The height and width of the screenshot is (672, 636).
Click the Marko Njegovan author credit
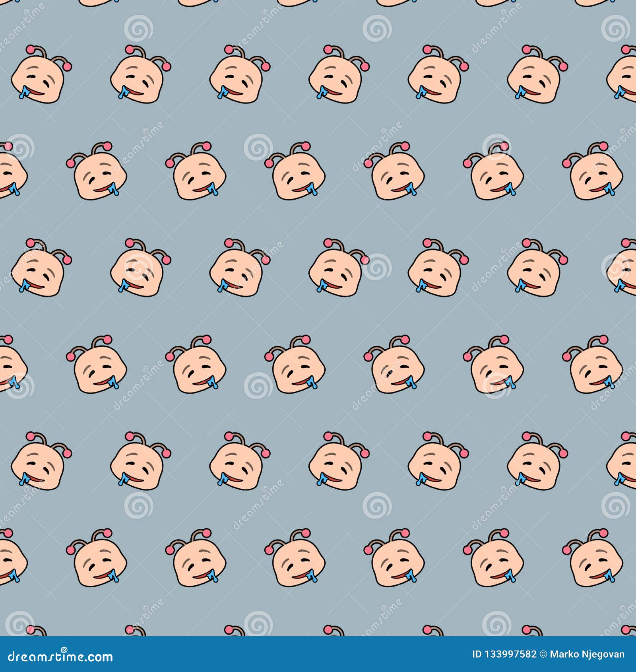click(x=587, y=655)
